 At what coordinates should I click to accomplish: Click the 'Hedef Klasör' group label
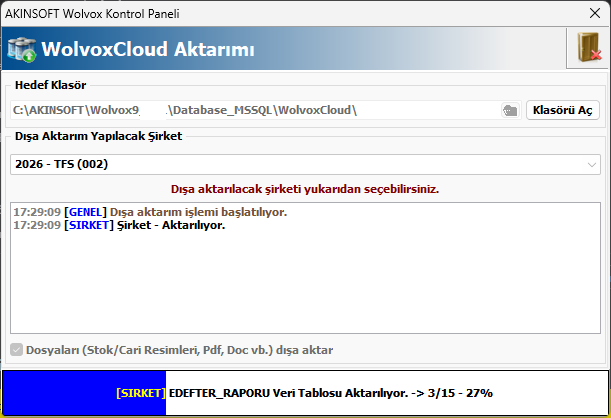point(50,85)
